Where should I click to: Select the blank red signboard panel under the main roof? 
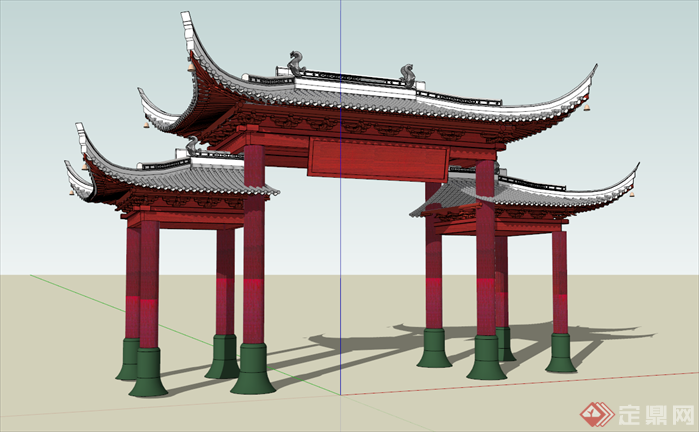click(378, 160)
